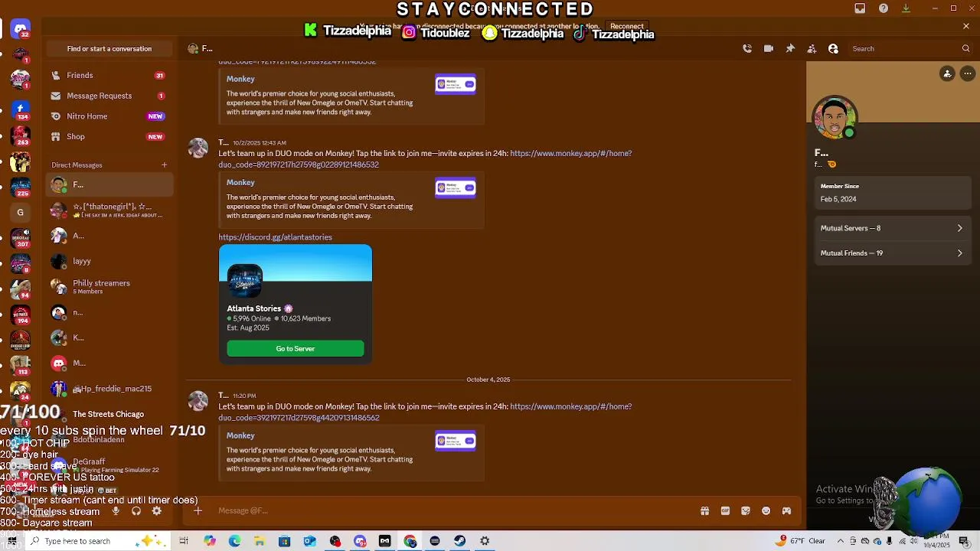Open the GIF picker
Screen dimensions: 980x551
725,510
